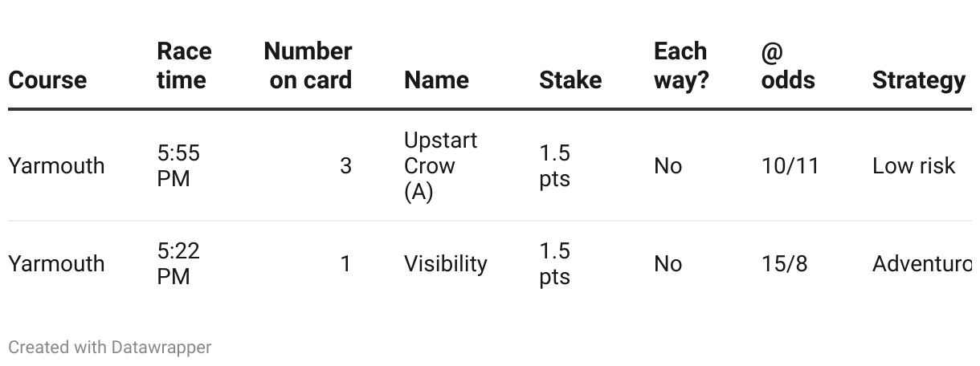The width and height of the screenshot is (980, 366).
Task: Click the Strategy column header
Action: click(918, 80)
